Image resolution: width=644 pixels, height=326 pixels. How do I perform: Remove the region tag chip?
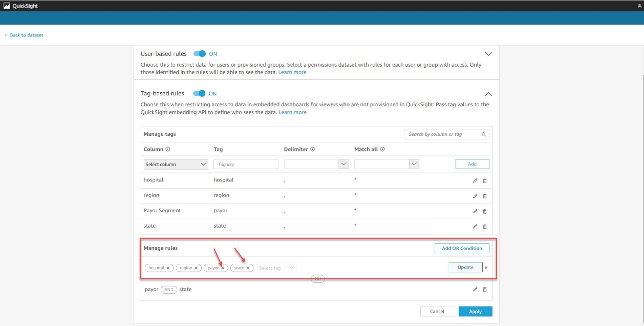pos(196,268)
